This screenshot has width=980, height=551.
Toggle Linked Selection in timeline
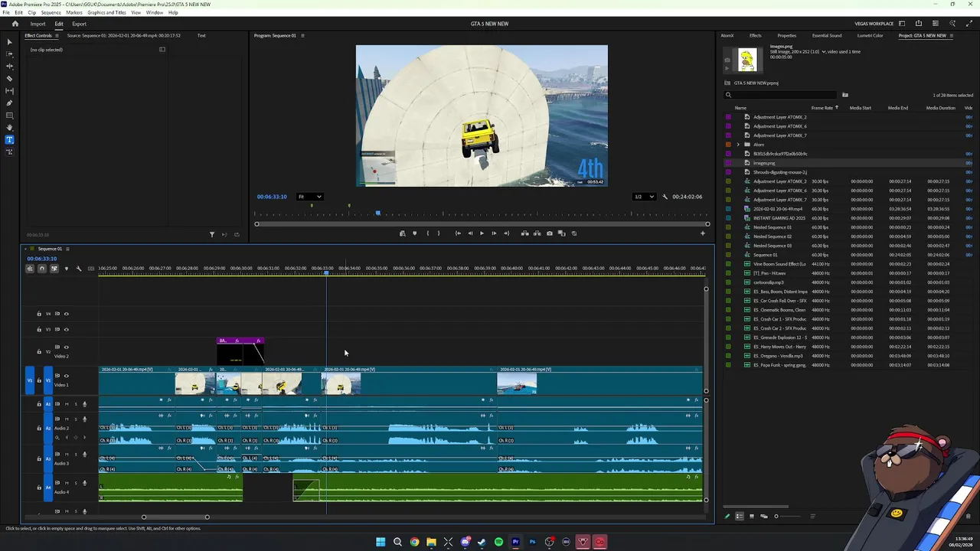click(x=54, y=269)
